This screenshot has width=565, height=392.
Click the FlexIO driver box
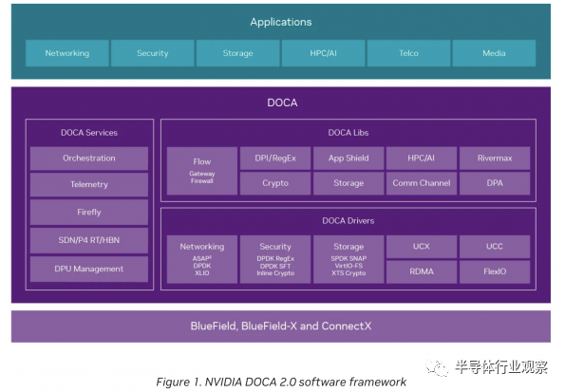(x=495, y=271)
